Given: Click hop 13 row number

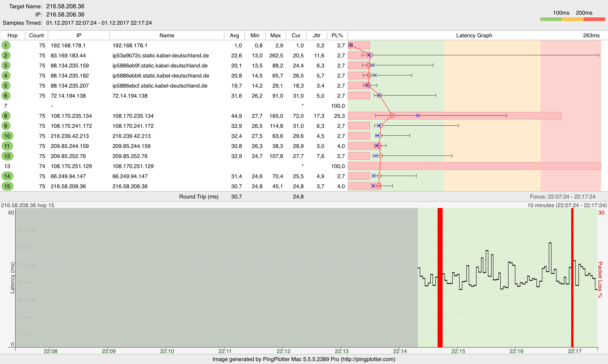Looking at the screenshot, I should [7, 166].
